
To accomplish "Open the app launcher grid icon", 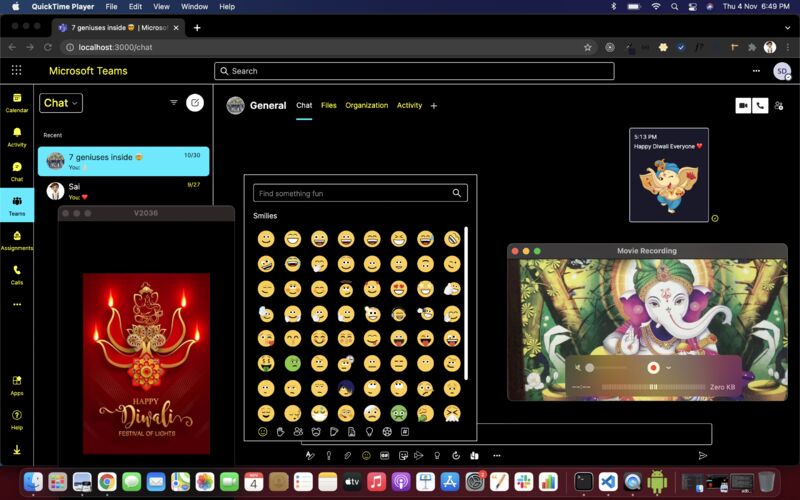I will [16, 70].
